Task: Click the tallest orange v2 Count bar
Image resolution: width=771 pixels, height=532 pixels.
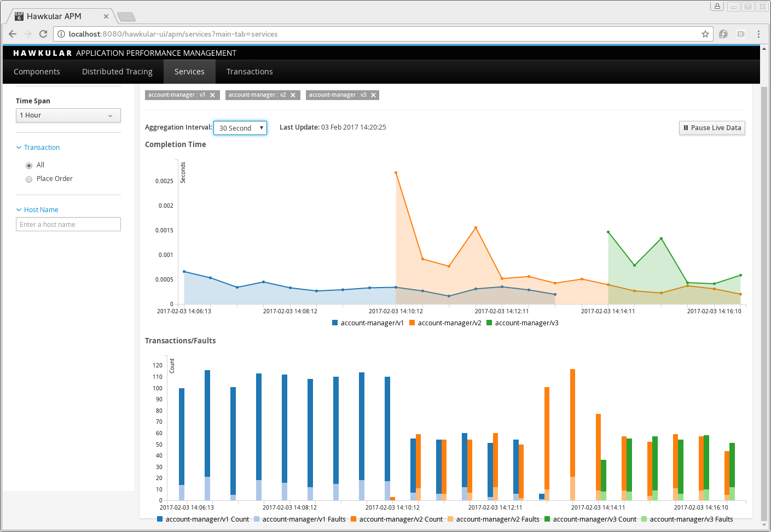Action: coord(572,423)
